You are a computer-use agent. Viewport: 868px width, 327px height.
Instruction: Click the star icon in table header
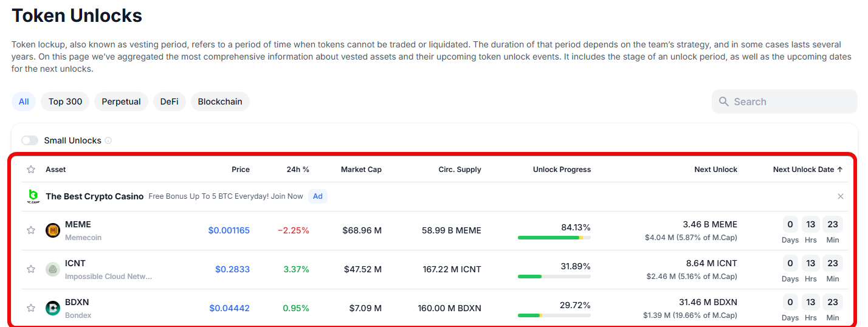[x=31, y=170]
